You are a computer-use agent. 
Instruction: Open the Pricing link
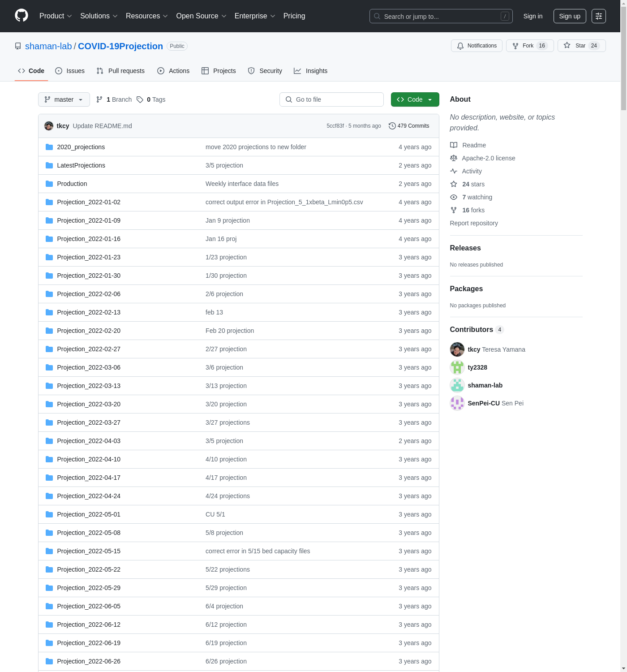(294, 16)
